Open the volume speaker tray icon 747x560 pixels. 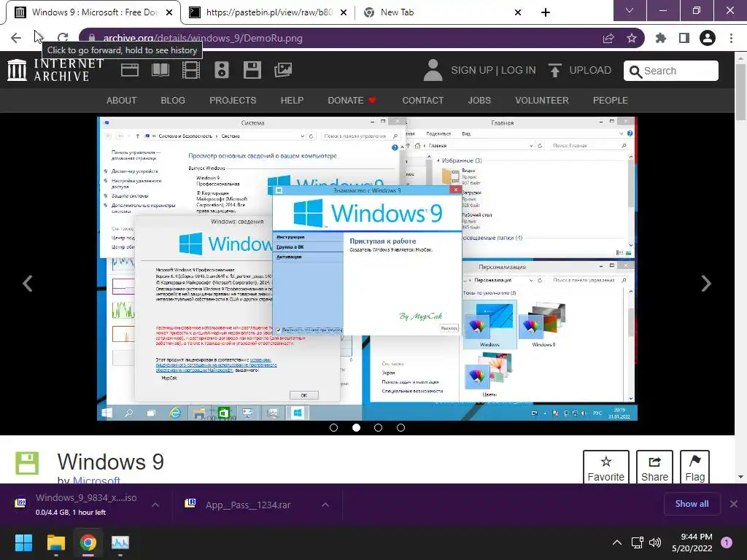tap(655, 542)
